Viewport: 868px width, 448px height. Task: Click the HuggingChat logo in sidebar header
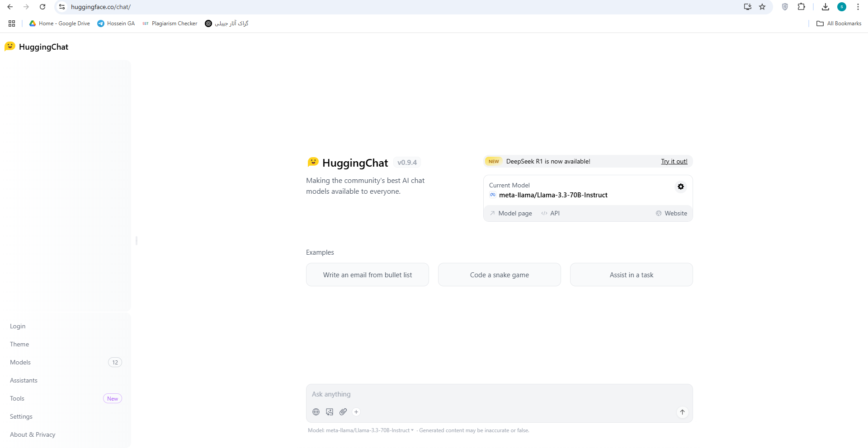pyautogui.click(x=37, y=47)
